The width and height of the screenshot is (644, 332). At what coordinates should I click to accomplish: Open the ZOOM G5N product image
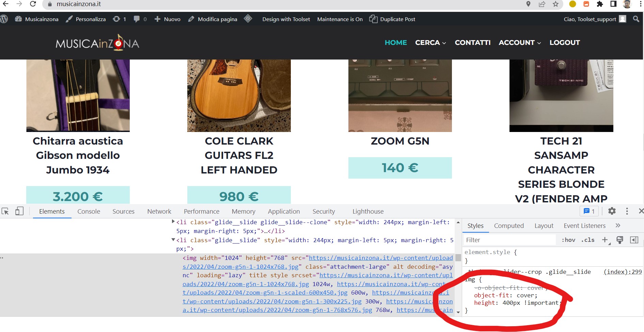[x=400, y=96]
